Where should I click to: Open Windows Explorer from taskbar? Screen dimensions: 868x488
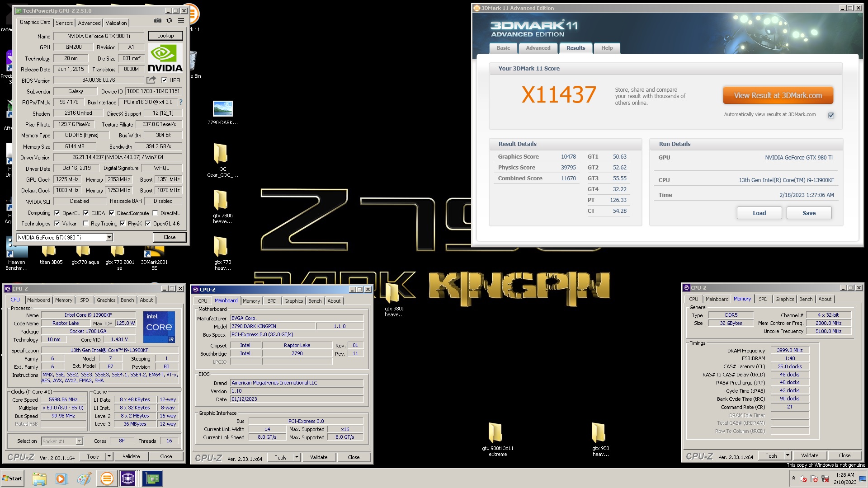(39, 479)
